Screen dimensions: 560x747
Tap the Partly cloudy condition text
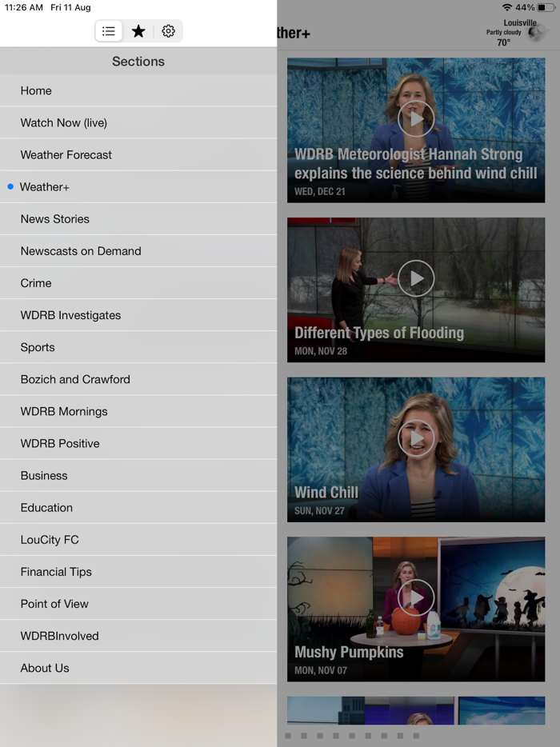(x=504, y=33)
